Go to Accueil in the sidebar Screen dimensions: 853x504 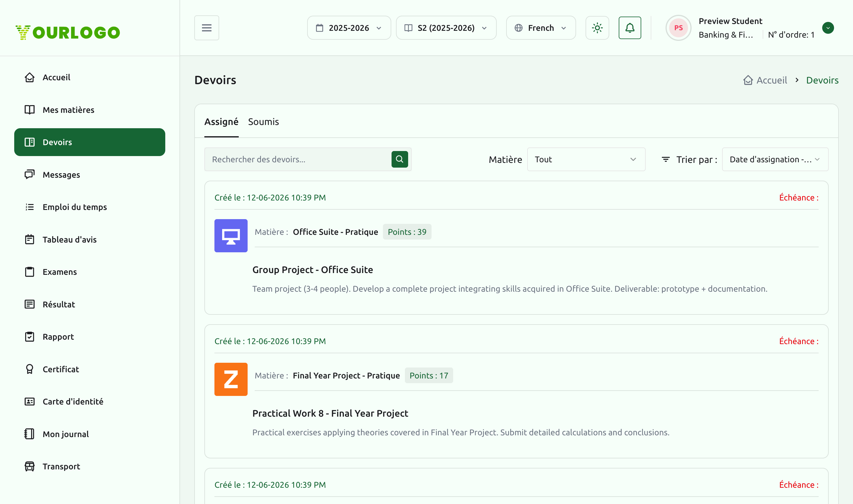click(90, 77)
